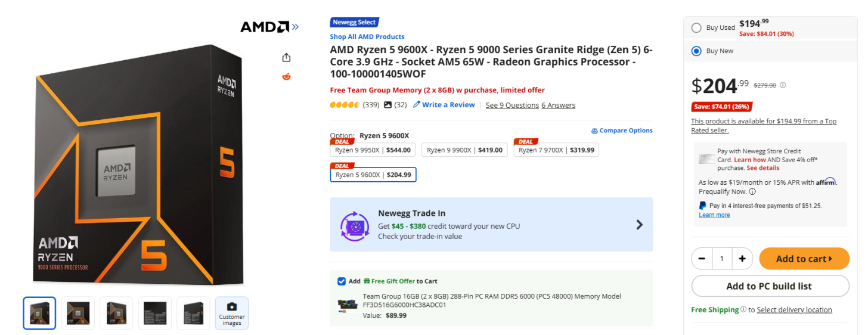Viewport: 868px width, 335px height.
Task: Click the Reddit share icon
Action: (x=286, y=76)
